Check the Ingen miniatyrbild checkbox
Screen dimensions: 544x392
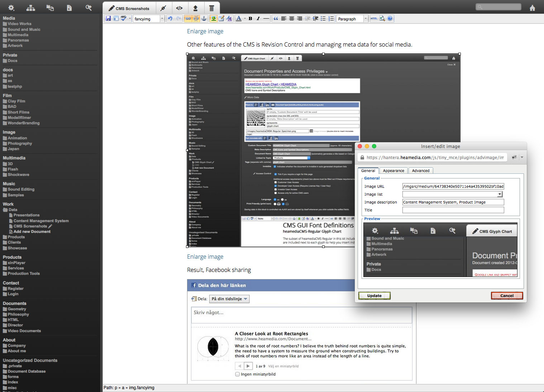tap(237, 374)
